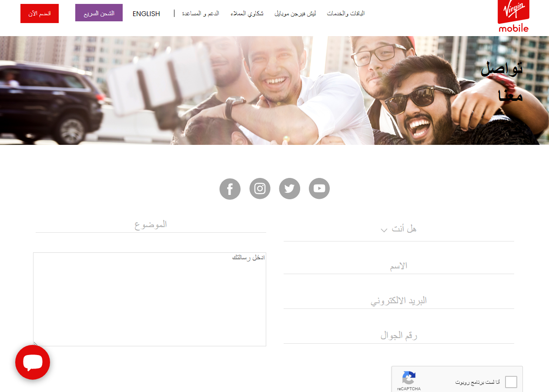Click the Virgin Mobile logo
The width and height of the screenshot is (549, 392).
tap(513, 16)
